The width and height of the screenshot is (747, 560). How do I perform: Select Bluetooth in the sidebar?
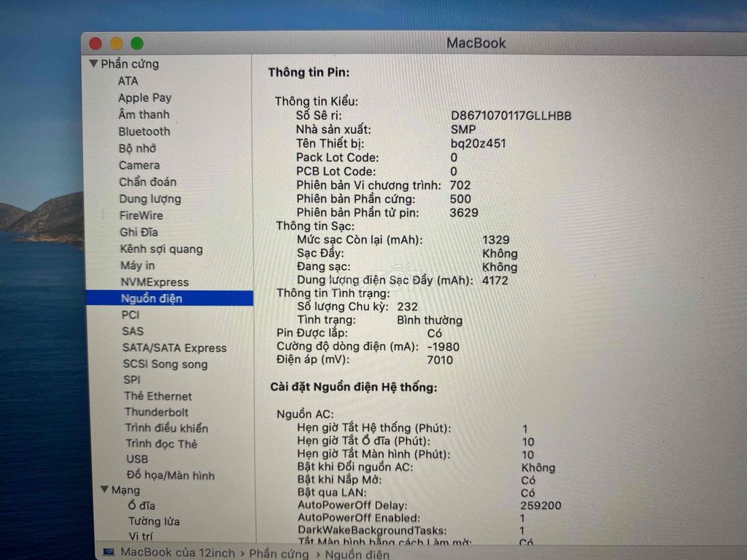[x=144, y=131]
